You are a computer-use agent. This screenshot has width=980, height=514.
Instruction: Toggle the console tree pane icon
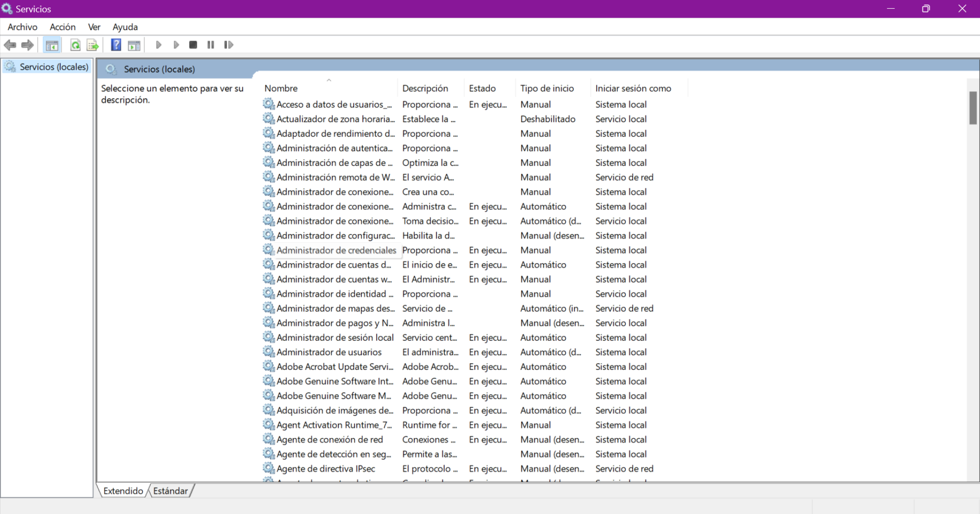click(52, 45)
